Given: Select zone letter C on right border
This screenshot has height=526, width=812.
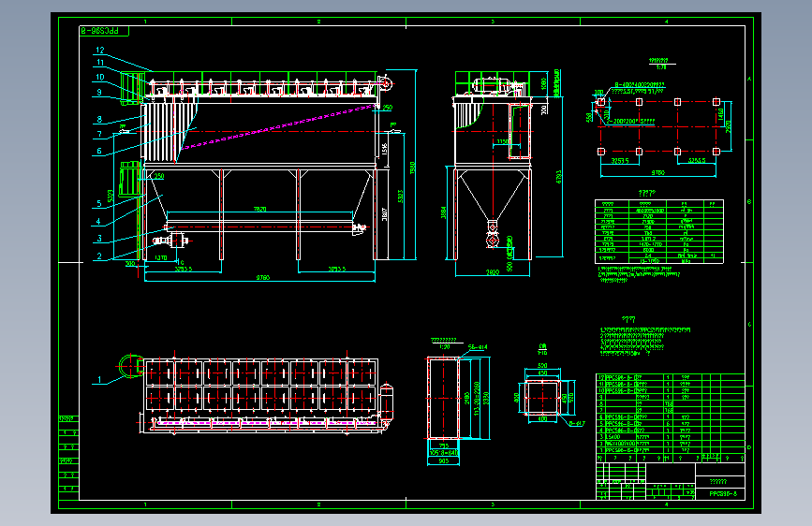Looking at the screenshot, I should [x=749, y=325].
